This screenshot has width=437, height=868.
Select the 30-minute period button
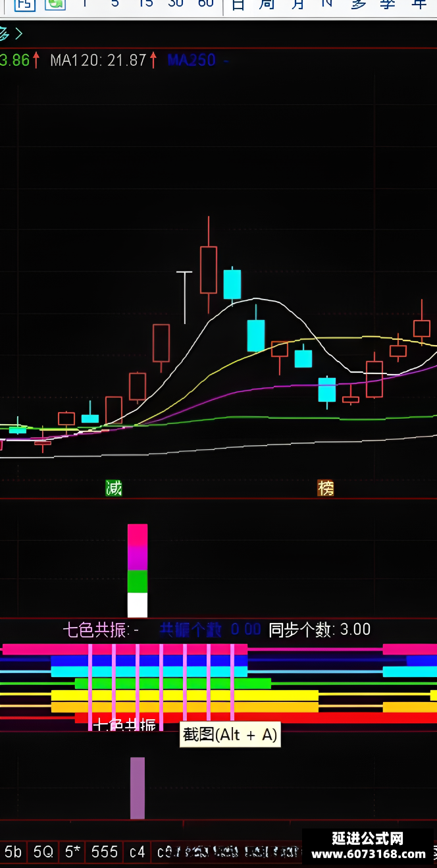pyautogui.click(x=176, y=4)
